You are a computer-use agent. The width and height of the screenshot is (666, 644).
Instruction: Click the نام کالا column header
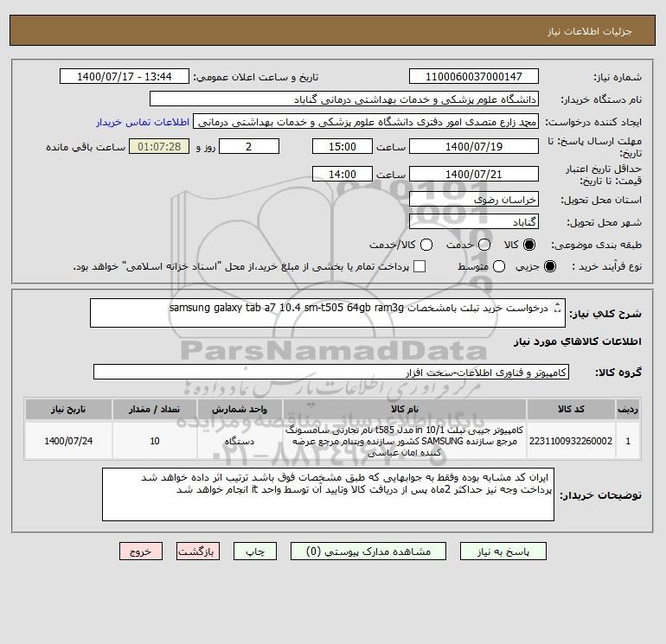405,409
